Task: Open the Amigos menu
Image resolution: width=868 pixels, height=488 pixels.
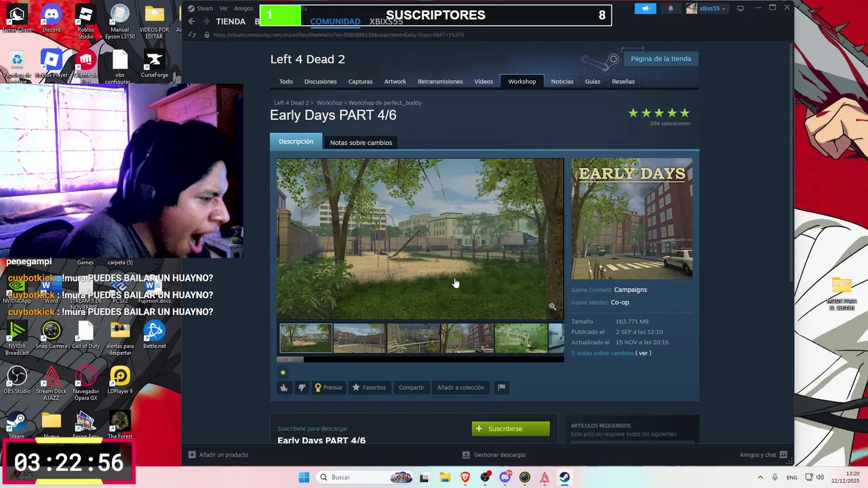Action: [243, 8]
